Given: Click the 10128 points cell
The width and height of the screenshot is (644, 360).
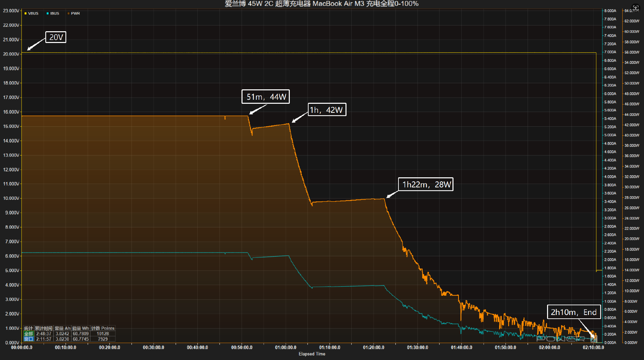Looking at the screenshot, I should [x=103, y=334].
